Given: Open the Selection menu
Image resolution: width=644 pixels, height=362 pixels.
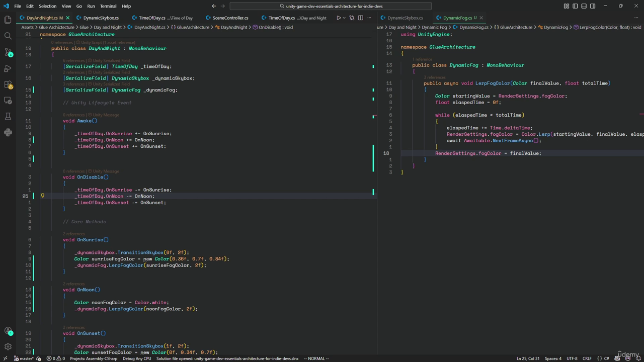Looking at the screenshot, I should pyautogui.click(x=47, y=6).
